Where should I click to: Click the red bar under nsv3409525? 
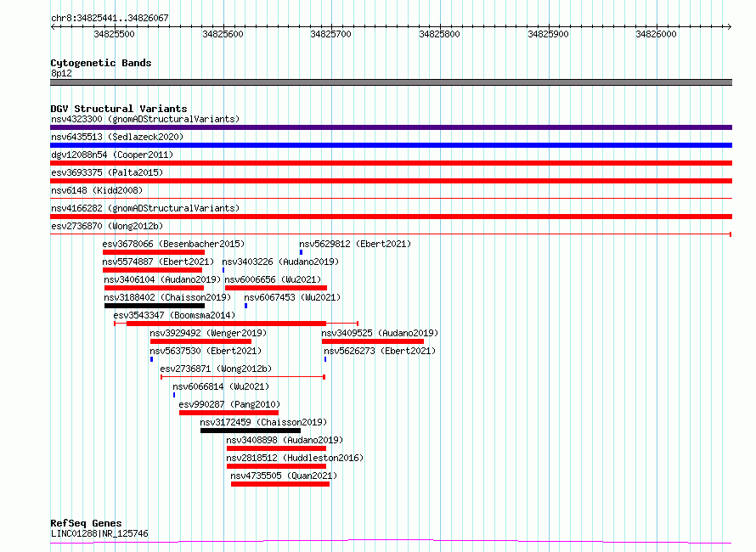[x=373, y=341]
